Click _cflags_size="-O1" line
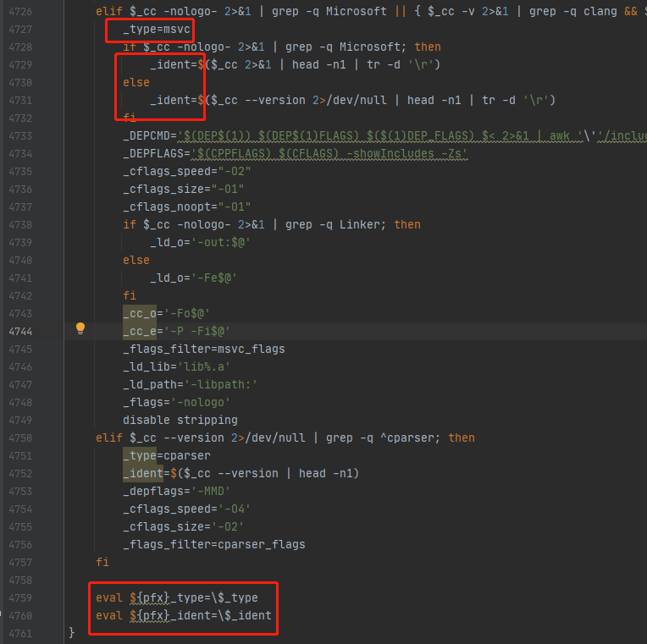 point(183,190)
